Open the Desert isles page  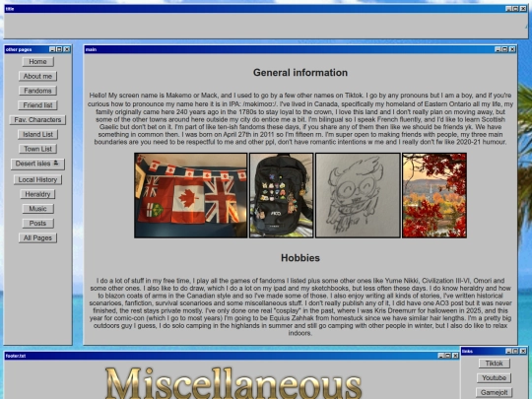coord(37,164)
